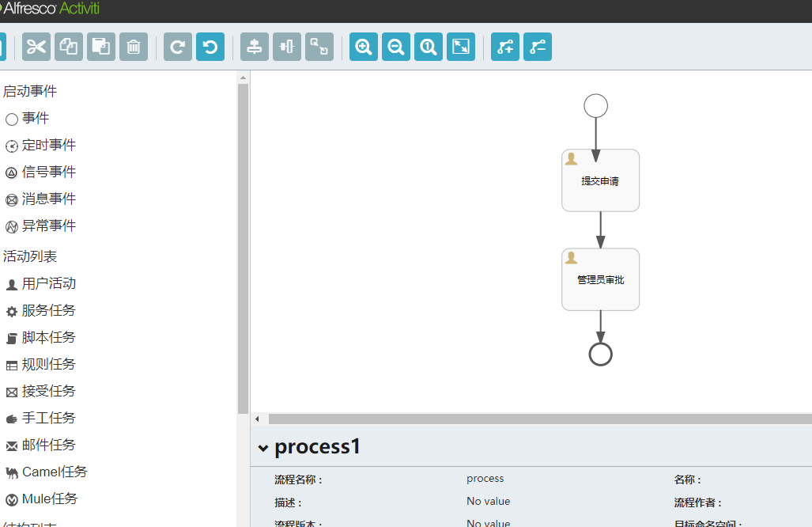Select the 脚本任务 palette item
This screenshot has height=527, width=812.
click(x=41, y=337)
